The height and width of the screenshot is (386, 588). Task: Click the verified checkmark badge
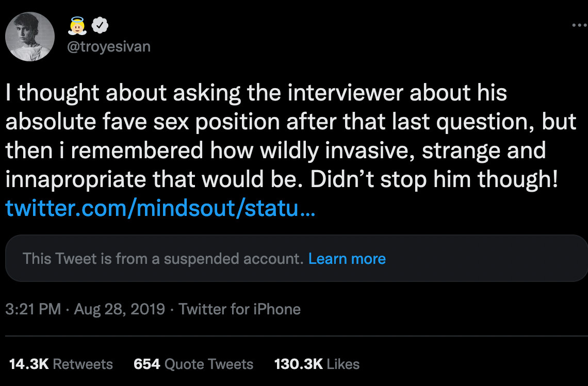point(100,25)
